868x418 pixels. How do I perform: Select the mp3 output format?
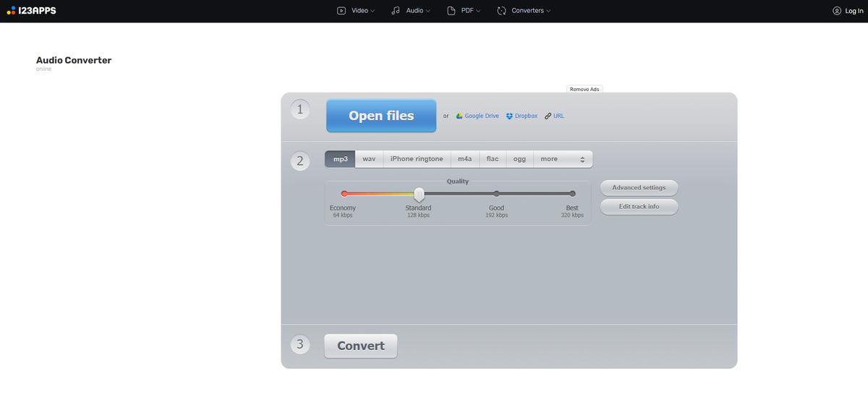[x=340, y=159]
